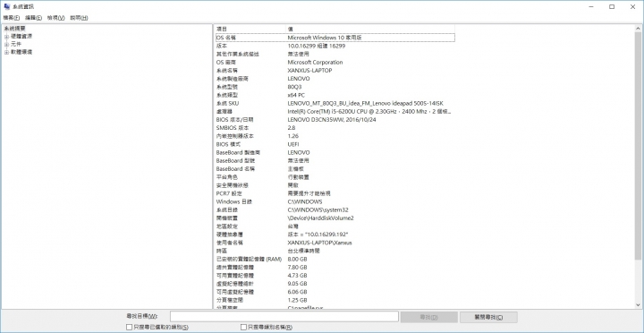The width and height of the screenshot is (644, 333).
Task: Select the LENOVO_MT_80Q3 SKU value
Action: (365, 103)
